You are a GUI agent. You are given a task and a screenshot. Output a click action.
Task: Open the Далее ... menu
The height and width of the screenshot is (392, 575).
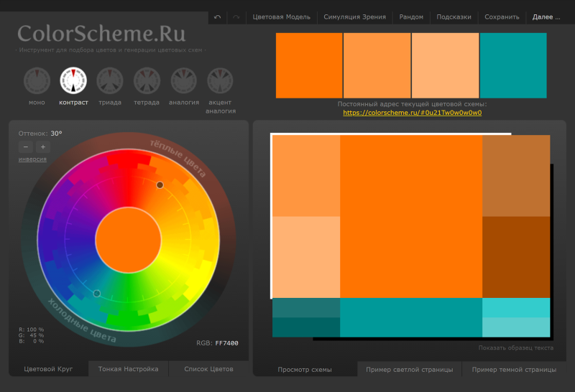(546, 17)
